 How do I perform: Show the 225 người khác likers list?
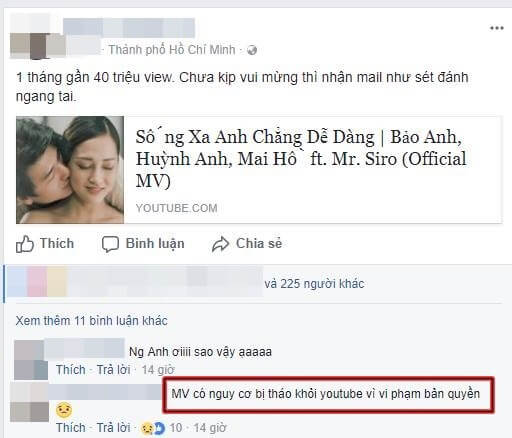click(x=314, y=284)
